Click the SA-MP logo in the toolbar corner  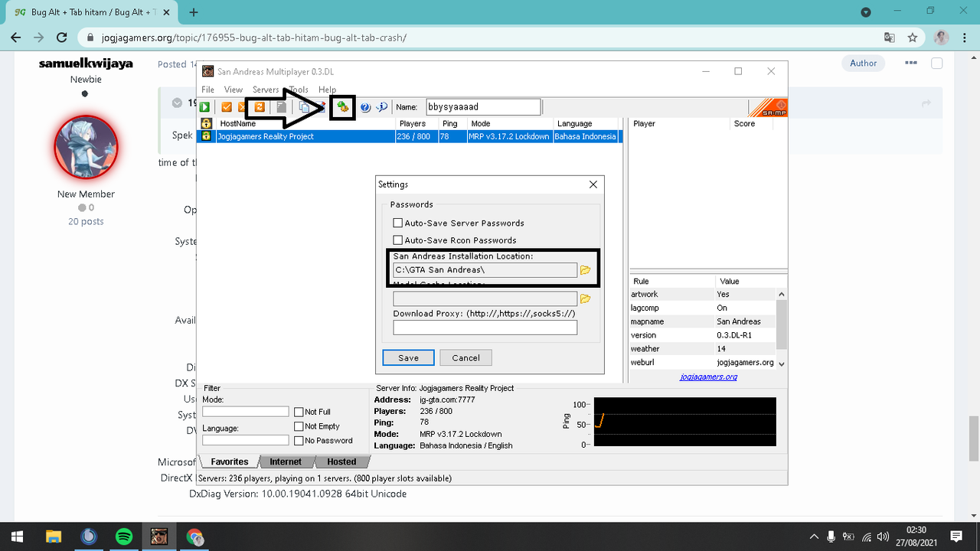[768, 108]
